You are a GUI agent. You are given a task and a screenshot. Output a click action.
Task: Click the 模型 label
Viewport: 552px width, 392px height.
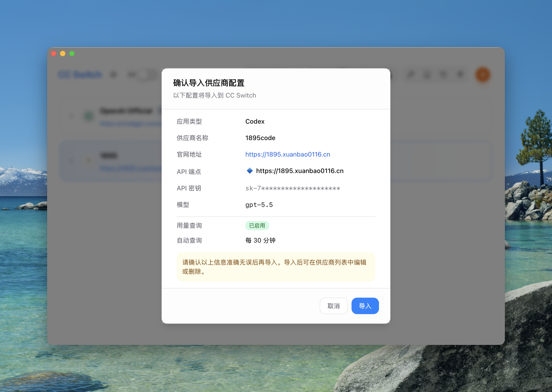(183, 205)
